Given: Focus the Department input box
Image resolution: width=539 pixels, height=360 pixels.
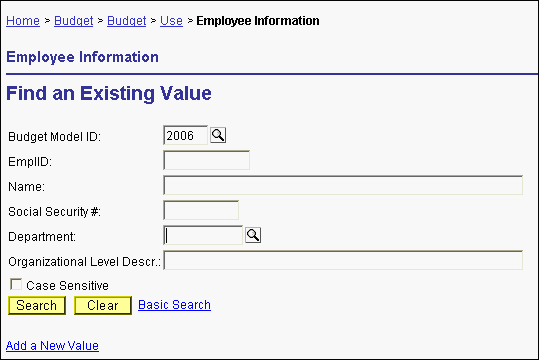Looking at the screenshot, I should point(203,236).
